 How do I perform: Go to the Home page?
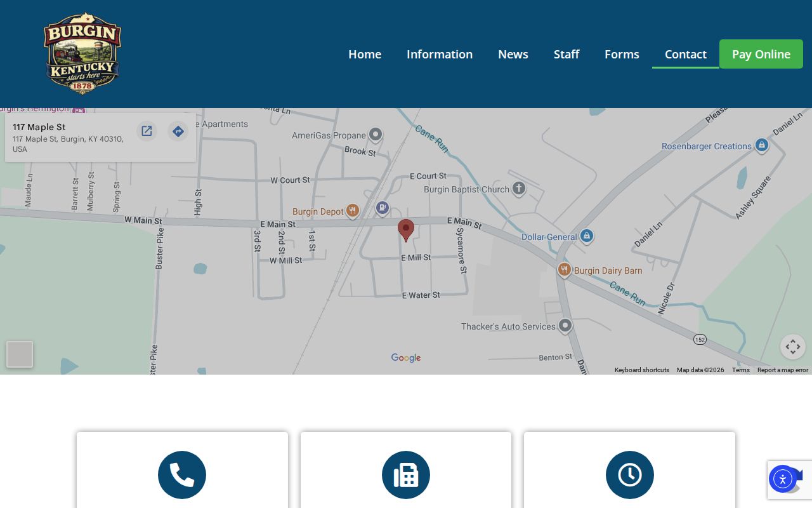pos(365,54)
